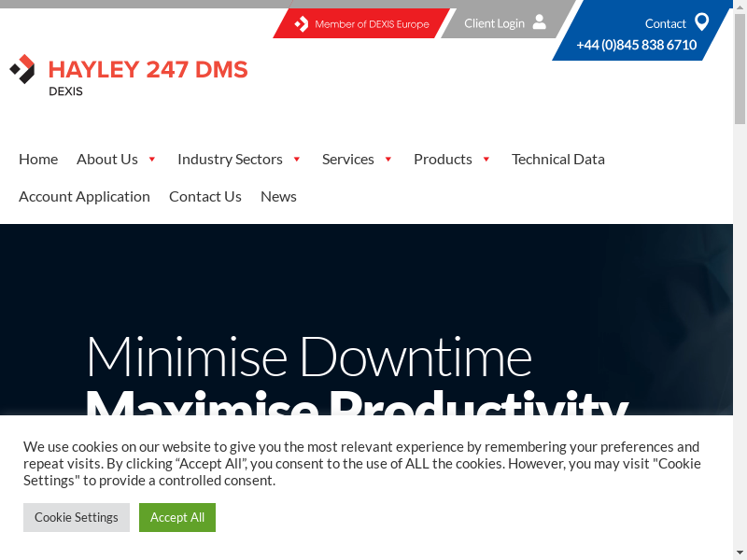
Task: Expand the About Us dropdown arrow
Action: point(152,160)
